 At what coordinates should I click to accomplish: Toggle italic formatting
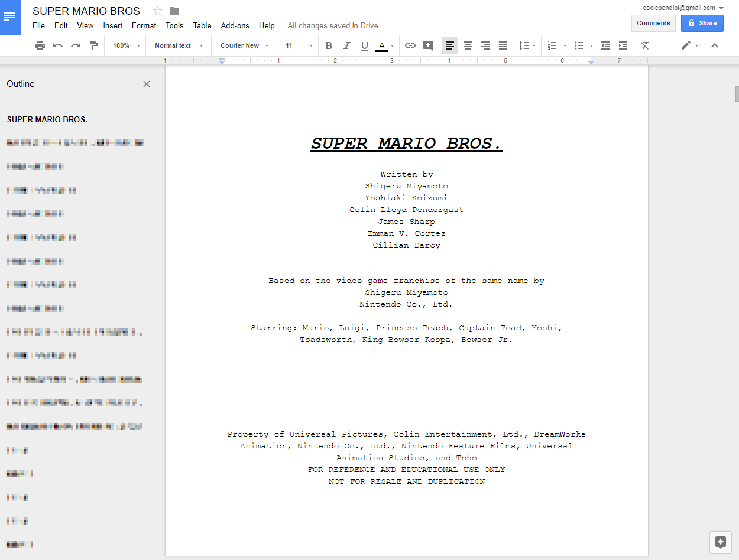click(x=347, y=45)
